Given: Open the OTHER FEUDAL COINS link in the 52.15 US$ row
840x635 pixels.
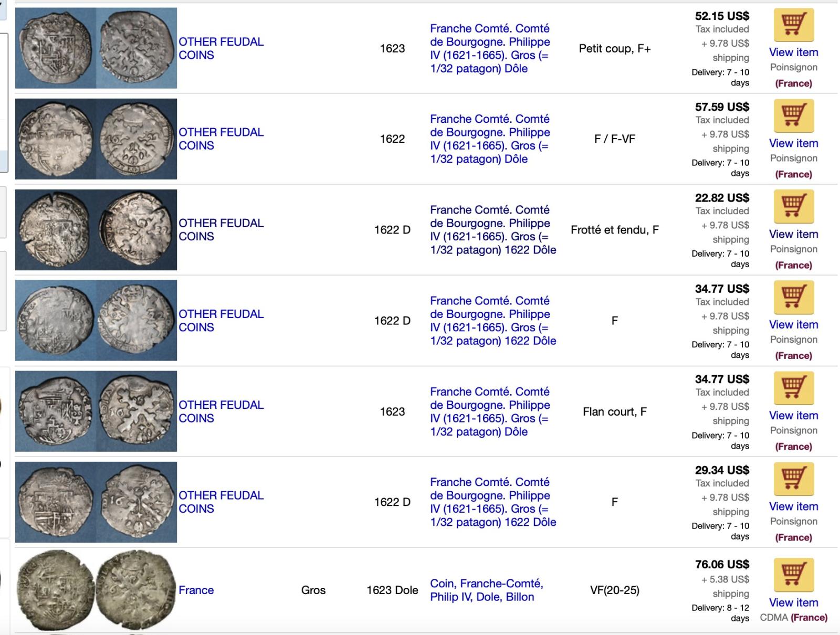Looking at the screenshot, I should tap(221, 48).
